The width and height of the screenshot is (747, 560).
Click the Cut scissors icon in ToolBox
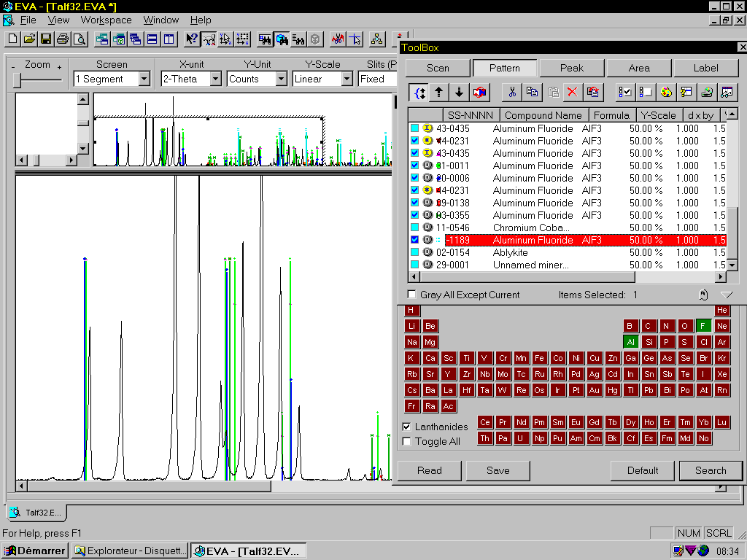pyautogui.click(x=512, y=92)
